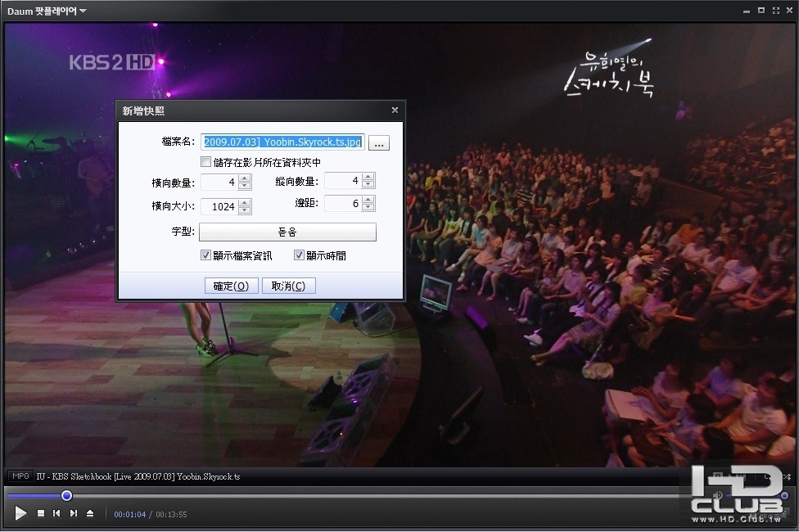The image size is (799, 532).
Task: Open the Daum 팟플레이어 main menu dropdown
Action: pyautogui.click(x=47, y=11)
